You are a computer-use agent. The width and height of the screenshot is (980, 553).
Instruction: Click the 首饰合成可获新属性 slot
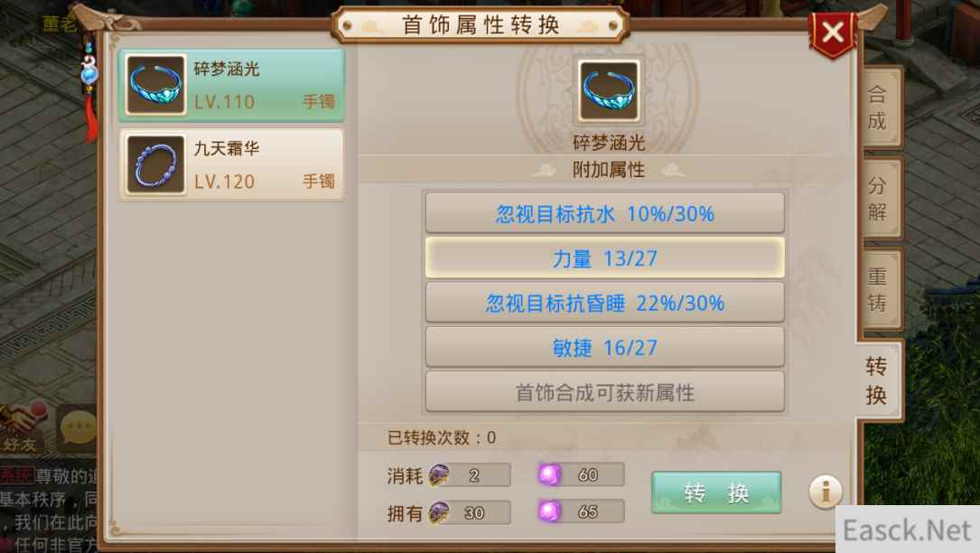[604, 392]
